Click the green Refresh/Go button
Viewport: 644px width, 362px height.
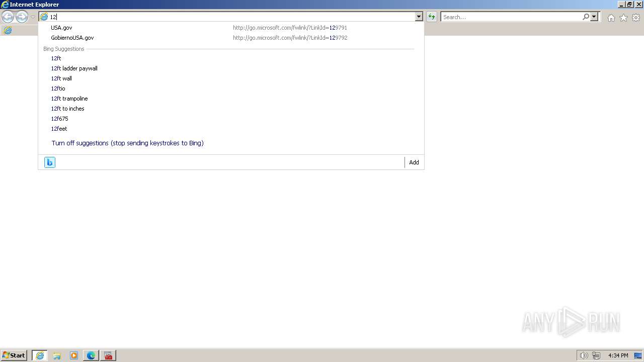432,17
